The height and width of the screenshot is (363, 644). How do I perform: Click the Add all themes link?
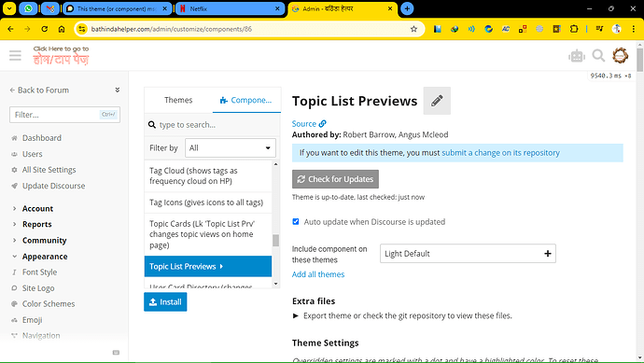coord(318,274)
